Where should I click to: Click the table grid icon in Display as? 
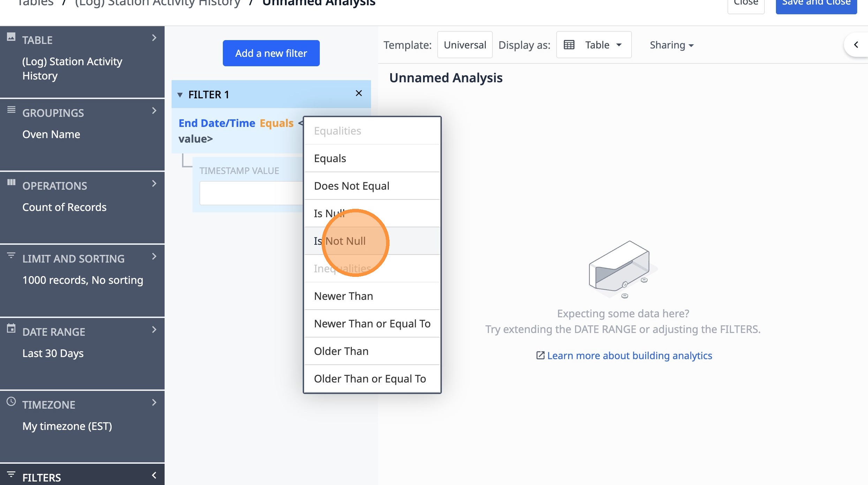pyautogui.click(x=569, y=45)
